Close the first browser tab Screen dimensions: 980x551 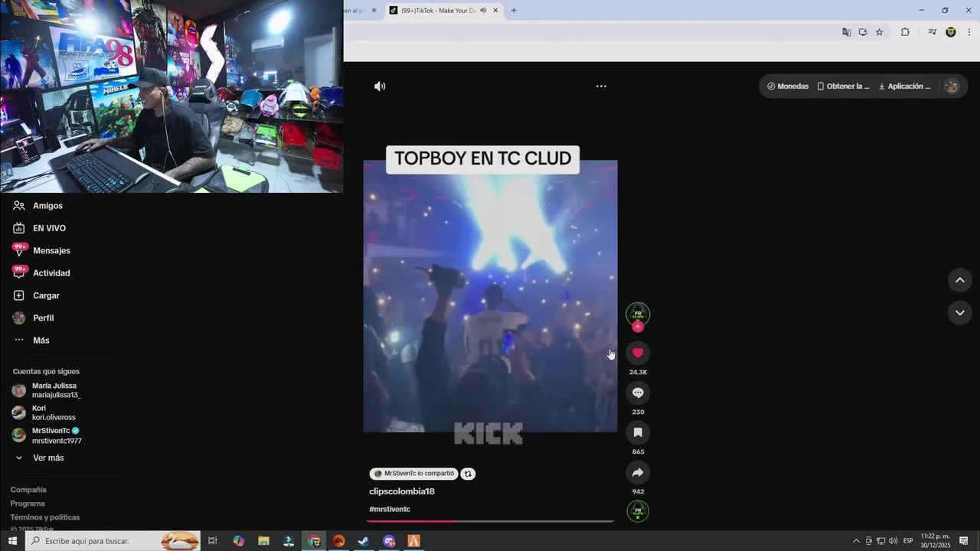pos(373,10)
